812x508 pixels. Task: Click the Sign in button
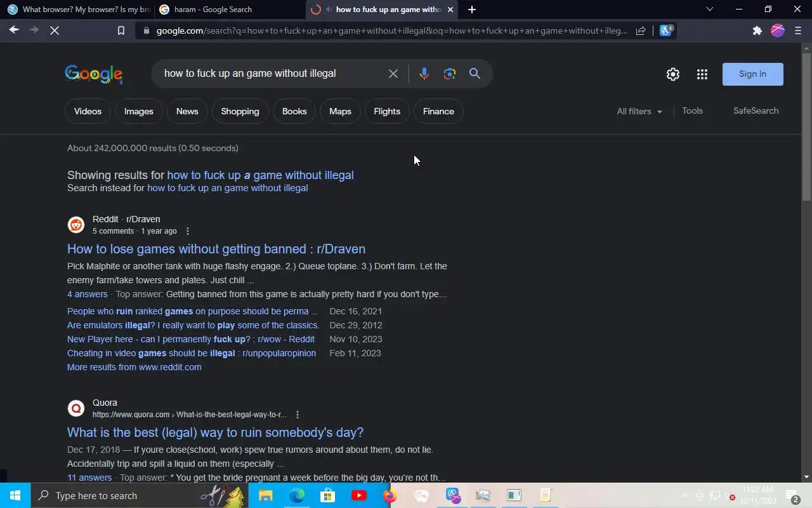tap(753, 74)
